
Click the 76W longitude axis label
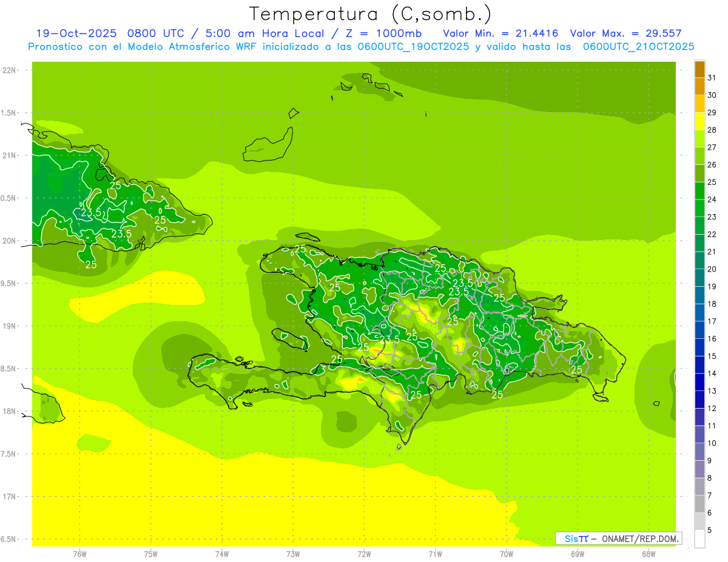79,554
